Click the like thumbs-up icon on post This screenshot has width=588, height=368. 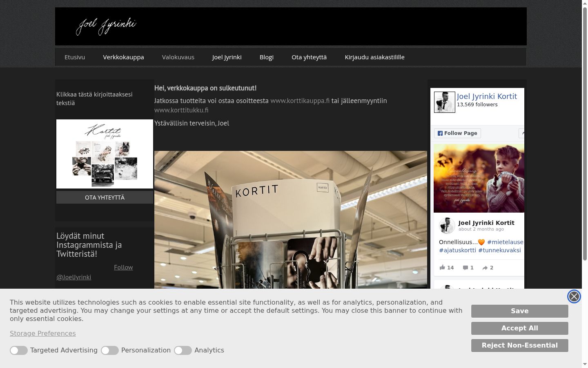pos(442,267)
